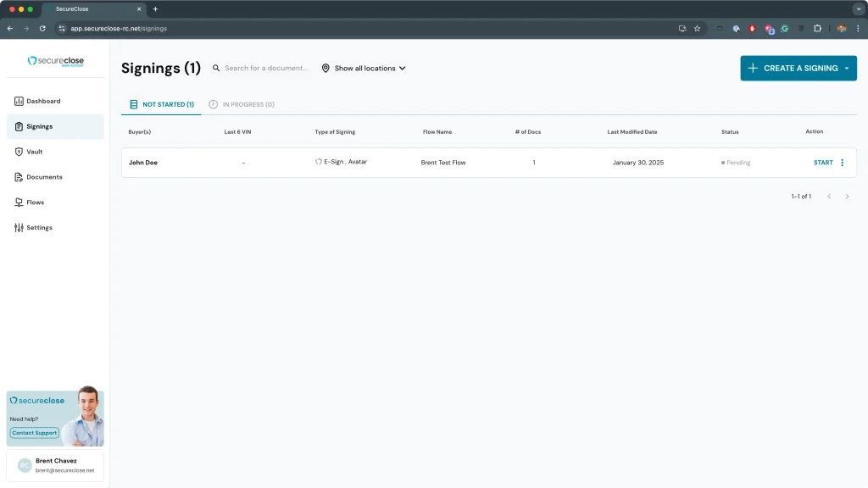This screenshot has height=488, width=868.
Task: Click START for John Doe signing
Action: click(823, 163)
